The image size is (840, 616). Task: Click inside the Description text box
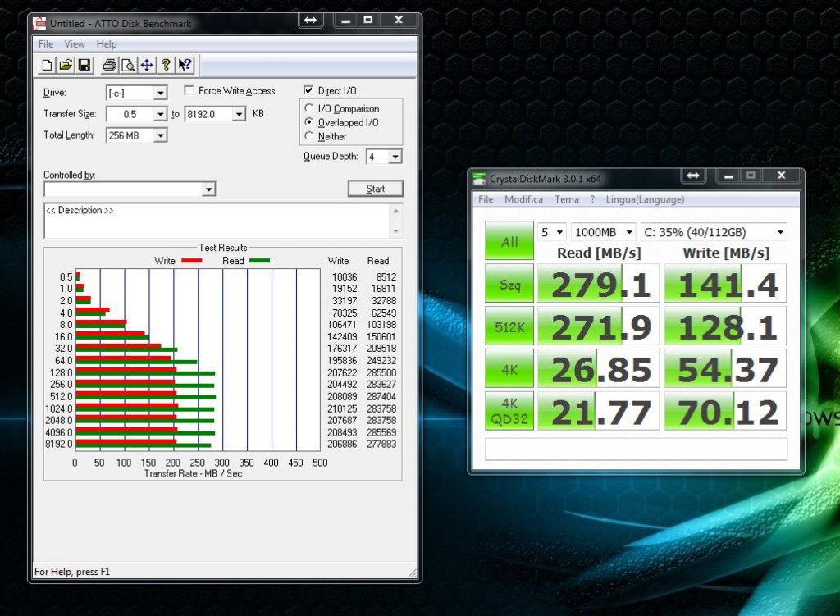tap(217, 220)
